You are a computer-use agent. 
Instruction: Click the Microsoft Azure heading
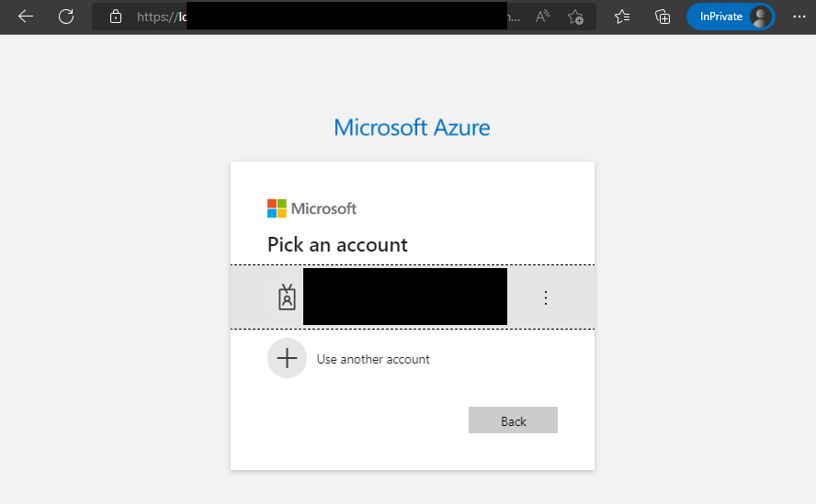point(412,127)
